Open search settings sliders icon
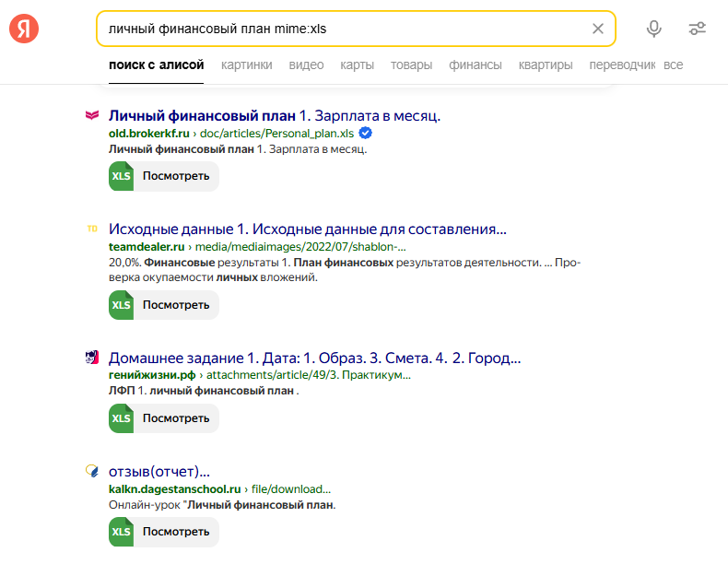 click(698, 29)
